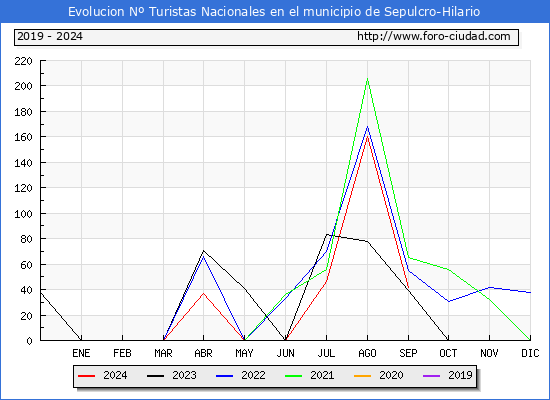This screenshot has height=400, width=550.
Task: Open the http://www.foro-ciudad.com link text
Action: point(434,36)
